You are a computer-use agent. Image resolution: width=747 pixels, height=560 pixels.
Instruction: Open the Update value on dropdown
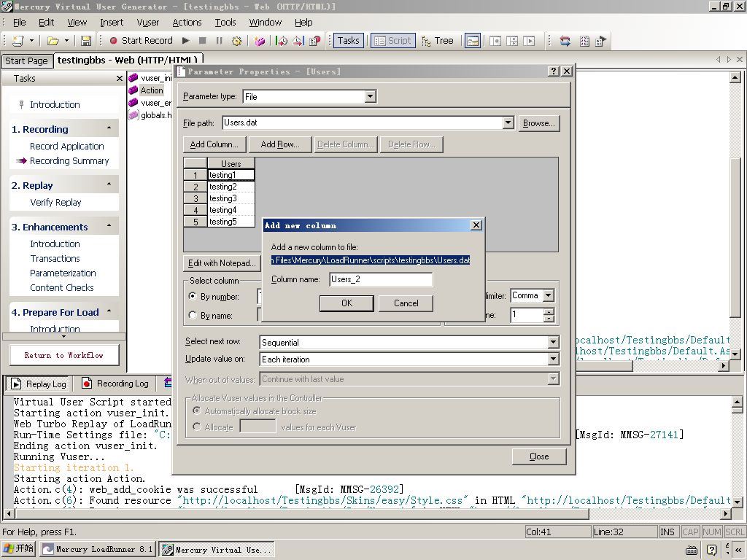tap(553, 359)
